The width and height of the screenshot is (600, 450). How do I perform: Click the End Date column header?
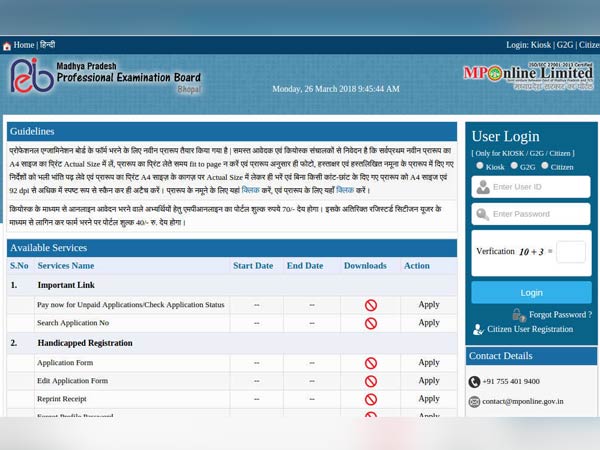coord(305,266)
